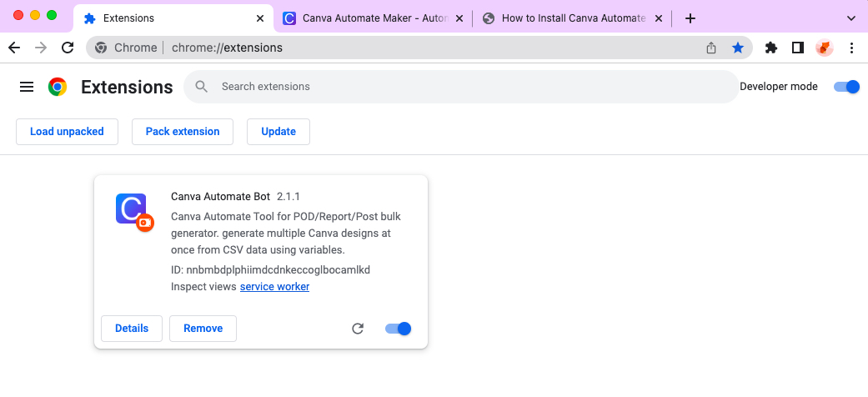Switch to Canva Automate Maker tab
The height and width of the screenshot is (397, 868).
(367, 18)
